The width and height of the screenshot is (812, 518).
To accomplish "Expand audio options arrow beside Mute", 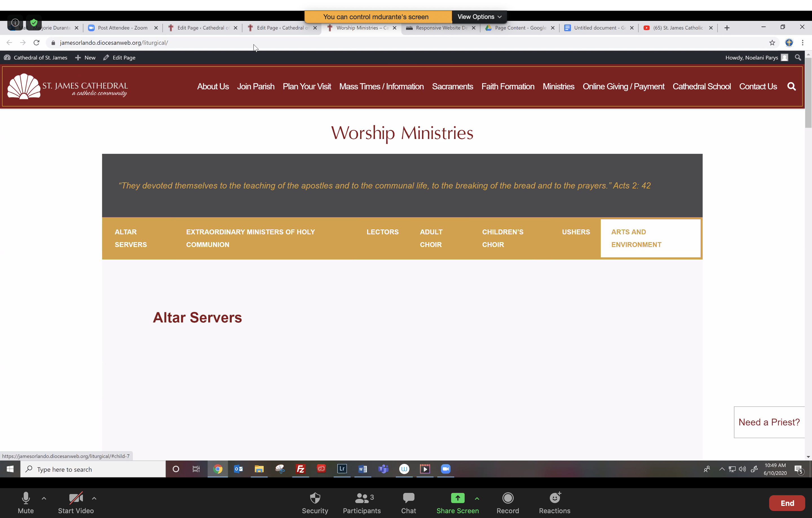I will [44, 498].
